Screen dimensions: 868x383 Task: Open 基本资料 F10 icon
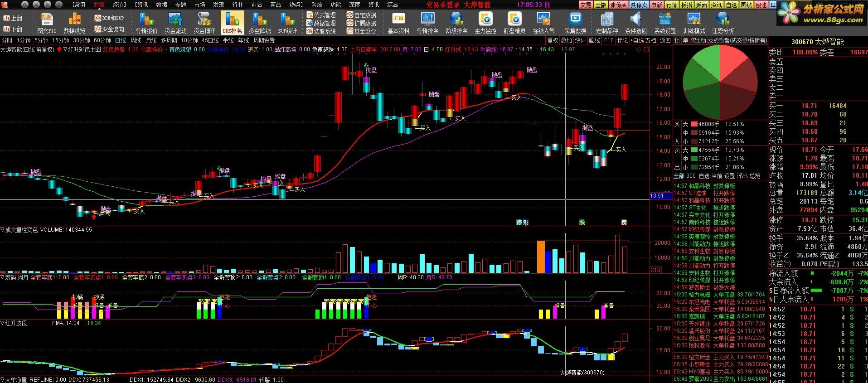pos(398,23)
